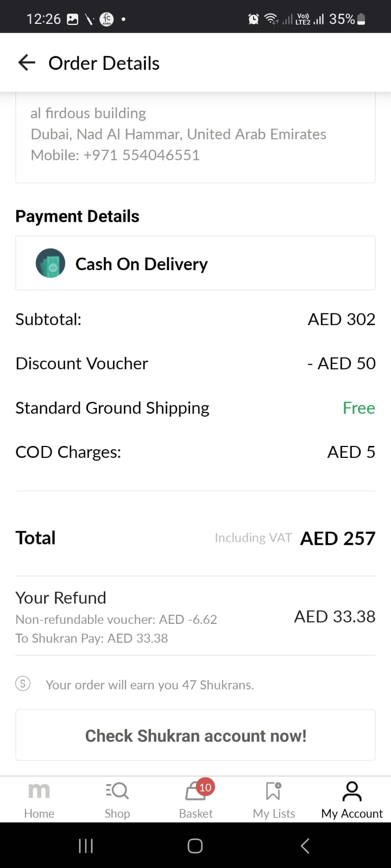391x868 pixels.
Task: Open the Basket with 10 items
Action: pyautogui.click(x=196, y=799)
